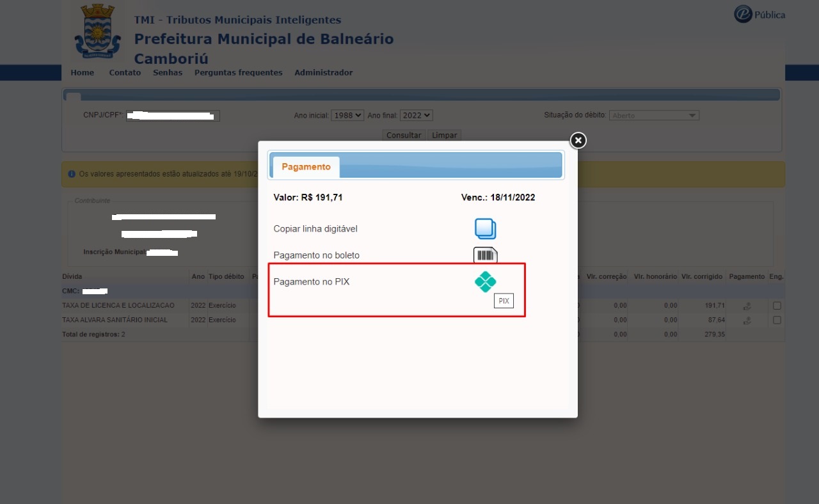Click the 'Total de registros: 2' text

pos(94,335)
